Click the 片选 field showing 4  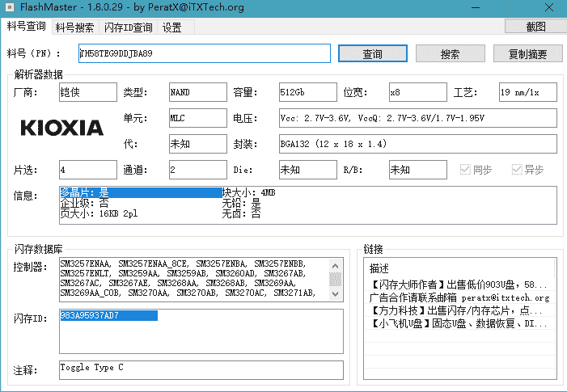click(88, 170)
